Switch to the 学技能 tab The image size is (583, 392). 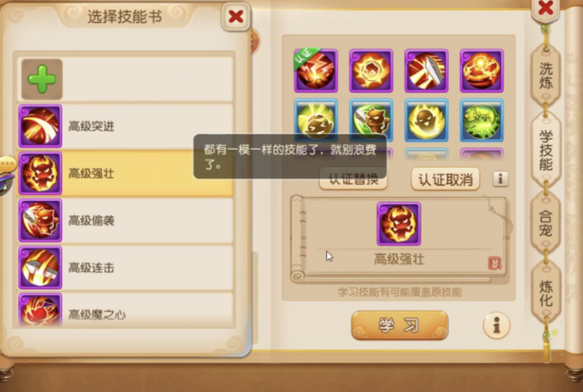click(x=546, y=150)
